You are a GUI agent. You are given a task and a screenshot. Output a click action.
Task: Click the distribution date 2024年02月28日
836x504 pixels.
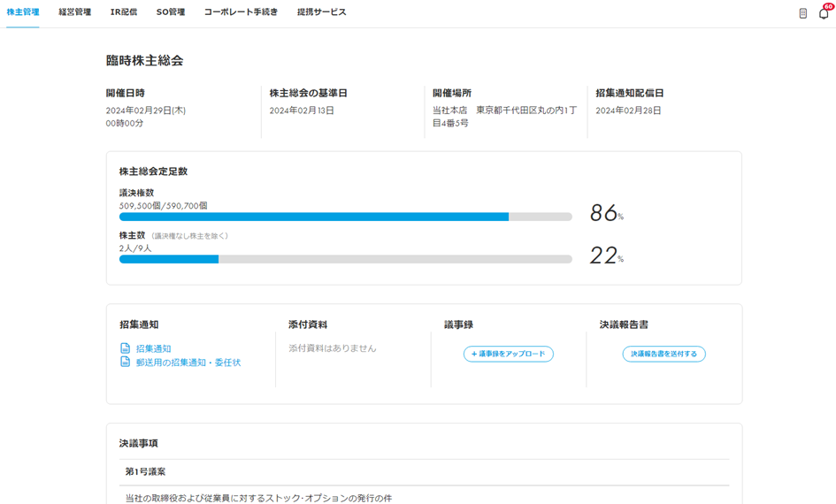(628, 111)
